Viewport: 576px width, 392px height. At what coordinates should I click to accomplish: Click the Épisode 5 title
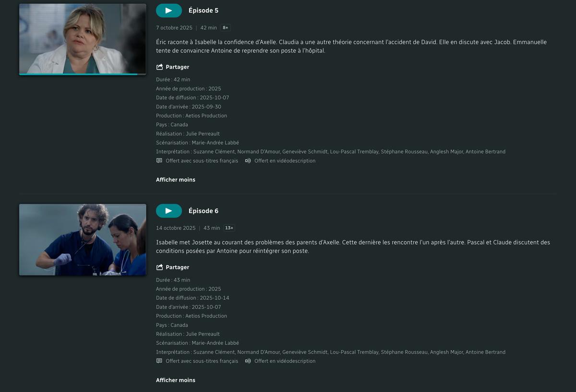[204, 11]
